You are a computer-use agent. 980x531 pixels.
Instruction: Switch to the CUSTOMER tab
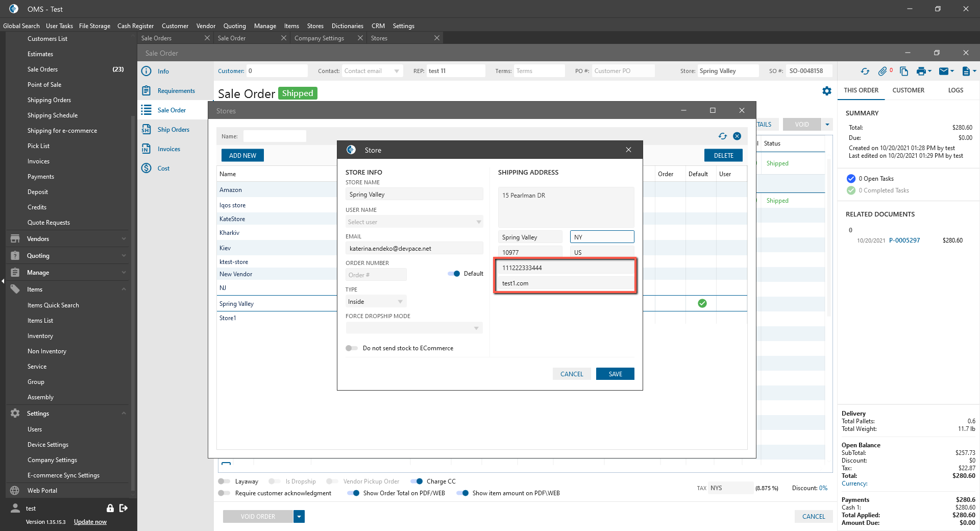pyautogui.click(x=908, y=90)
